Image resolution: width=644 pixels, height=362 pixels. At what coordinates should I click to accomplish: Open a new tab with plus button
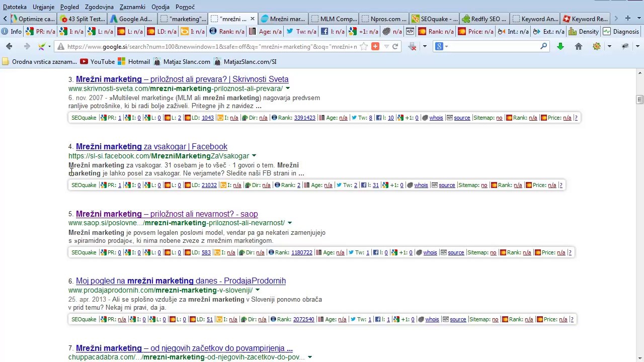click(627, 18)
